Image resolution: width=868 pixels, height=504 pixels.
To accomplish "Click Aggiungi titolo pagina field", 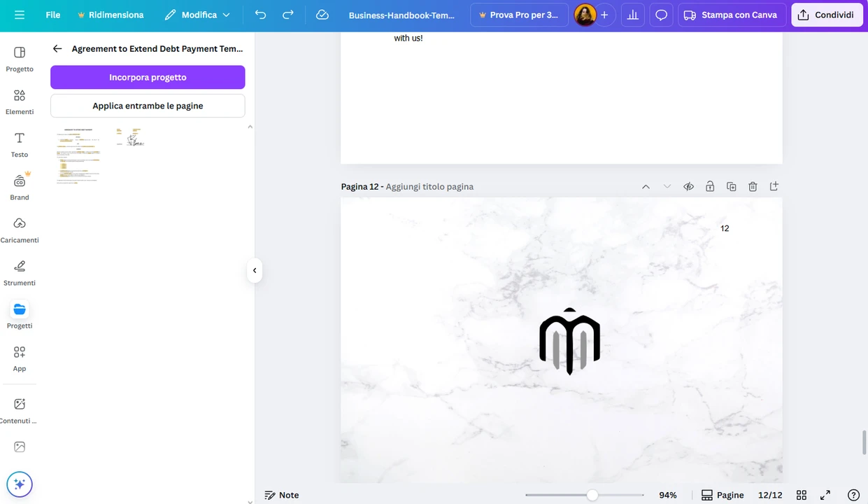I will [x=429, y=187].
